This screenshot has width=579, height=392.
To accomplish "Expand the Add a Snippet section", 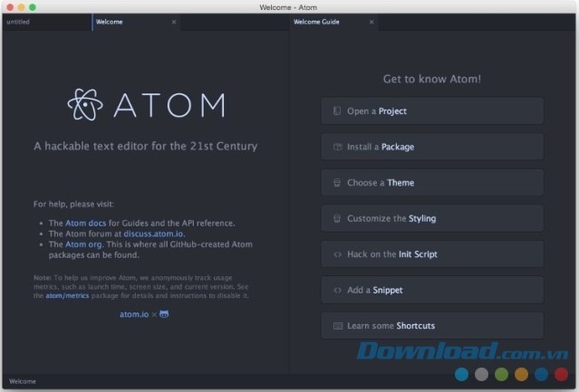I will coord(432,290).
